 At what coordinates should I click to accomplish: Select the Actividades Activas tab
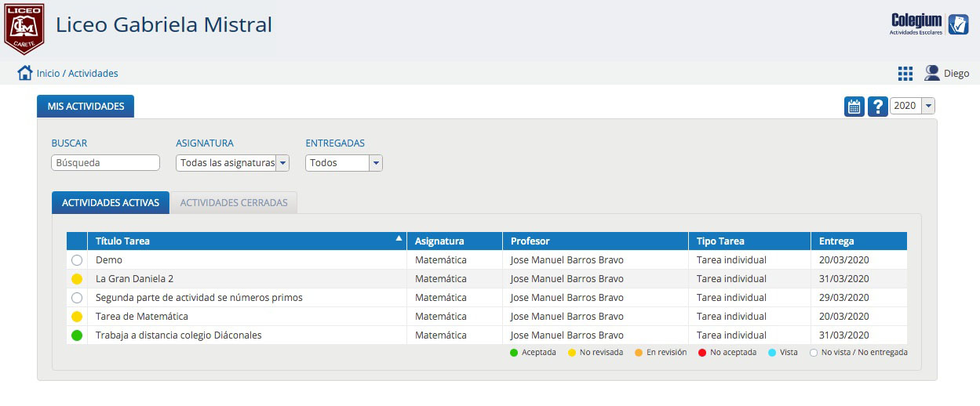(x=111, y=202)
